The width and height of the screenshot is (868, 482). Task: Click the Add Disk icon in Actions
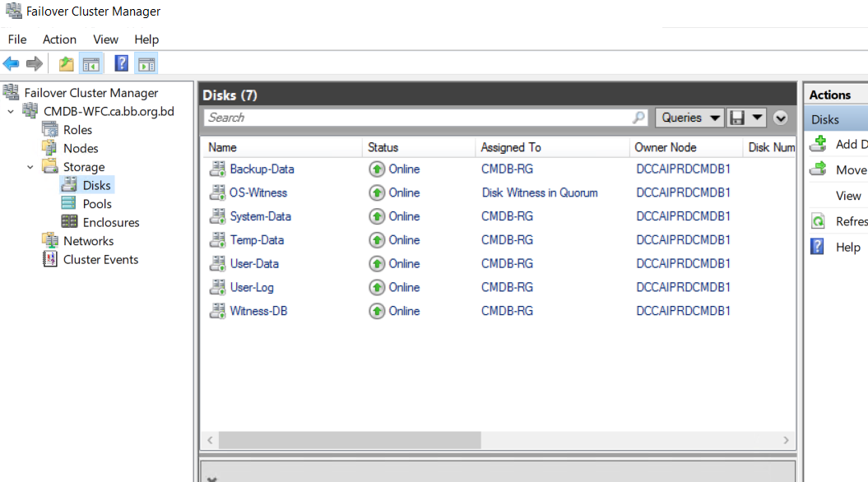coord(818,144)
